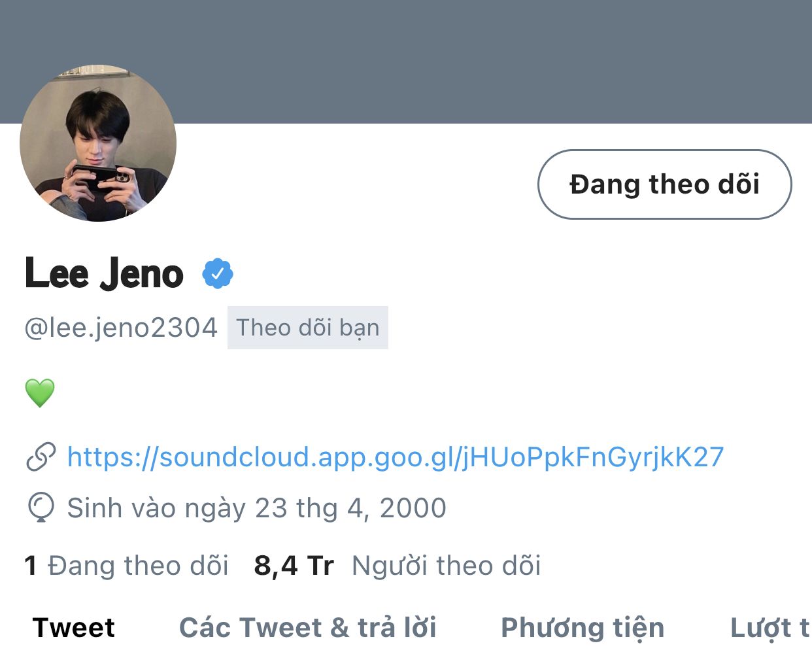Click the birthday balloon icon
Viewport: 812px width, 654px height.
[x=41, y=508]
